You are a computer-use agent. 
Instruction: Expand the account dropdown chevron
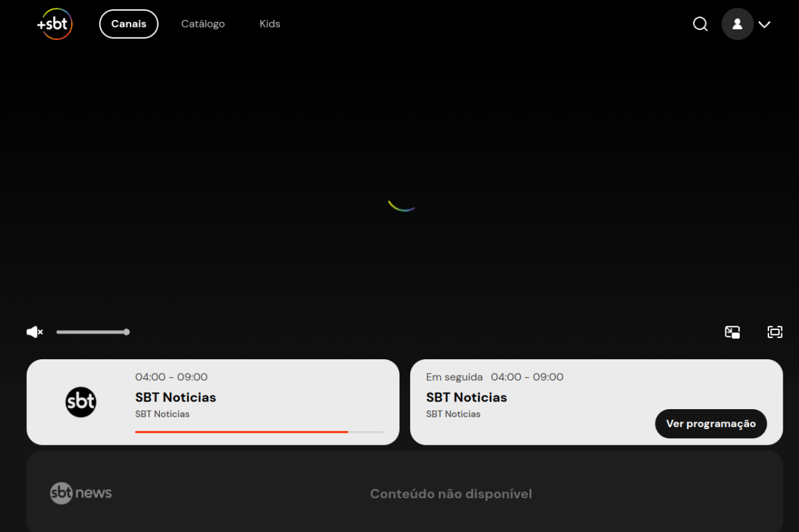pyautogui.click(x=765, y=24)
